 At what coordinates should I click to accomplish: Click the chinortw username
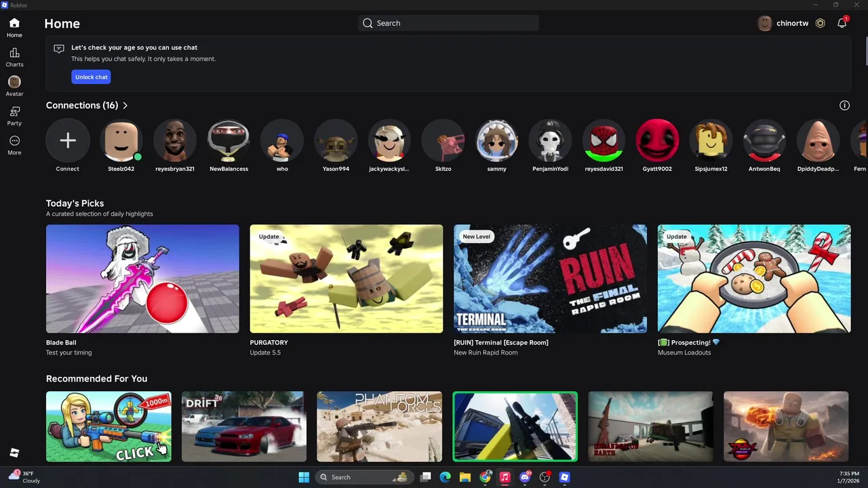(792, 23)
